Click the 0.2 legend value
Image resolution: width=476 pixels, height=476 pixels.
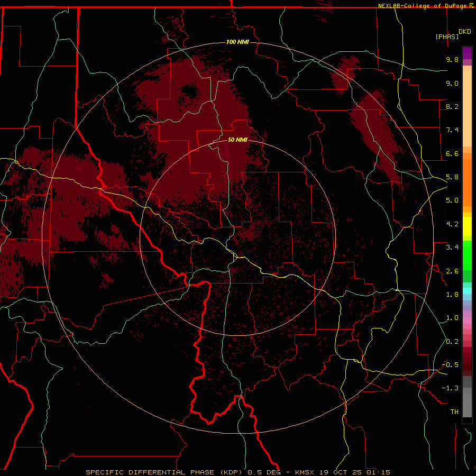pyautogui.click(x=452, y=342)
